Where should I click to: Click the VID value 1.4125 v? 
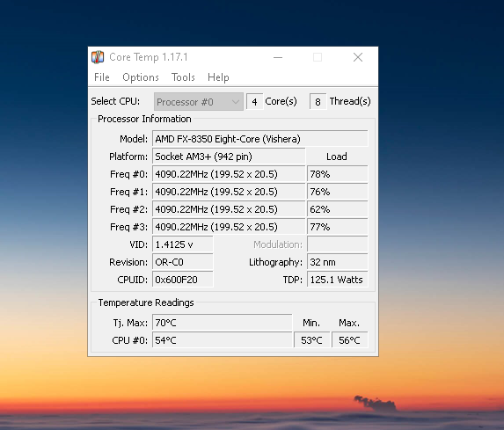click(x=183, y=244)
